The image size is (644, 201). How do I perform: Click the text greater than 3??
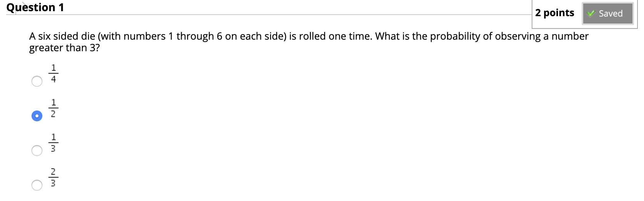64,48
